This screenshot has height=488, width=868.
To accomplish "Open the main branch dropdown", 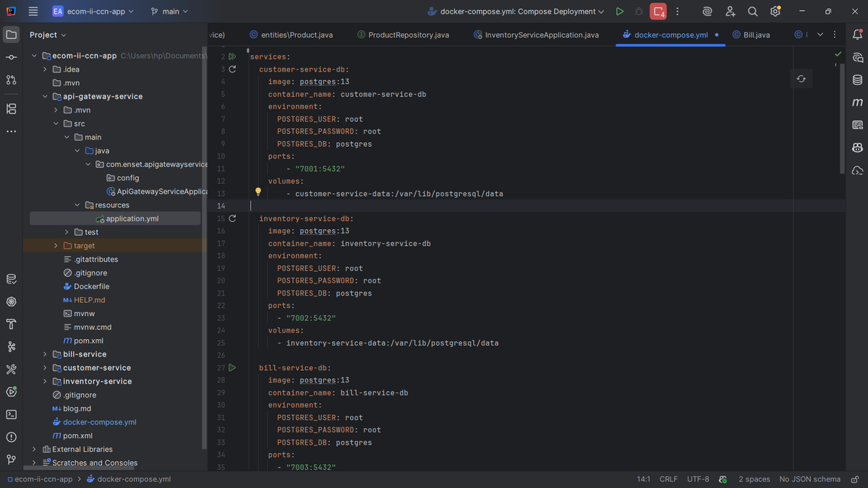I will point(169,12).
